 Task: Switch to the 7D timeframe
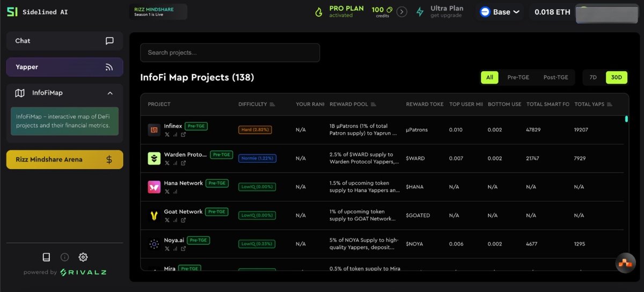point(593,77)
